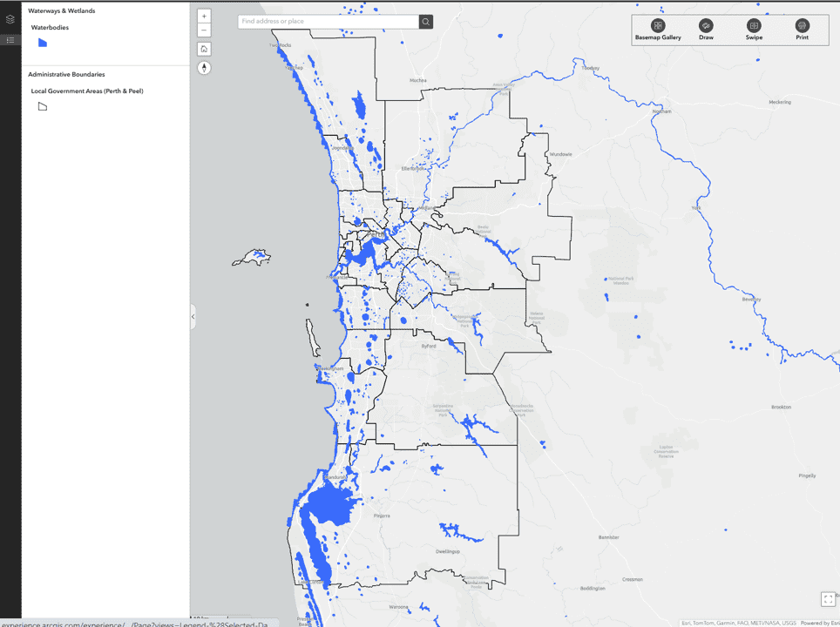Select the Waterbodies legend label

pyautogui.click(x=50, y=28)
